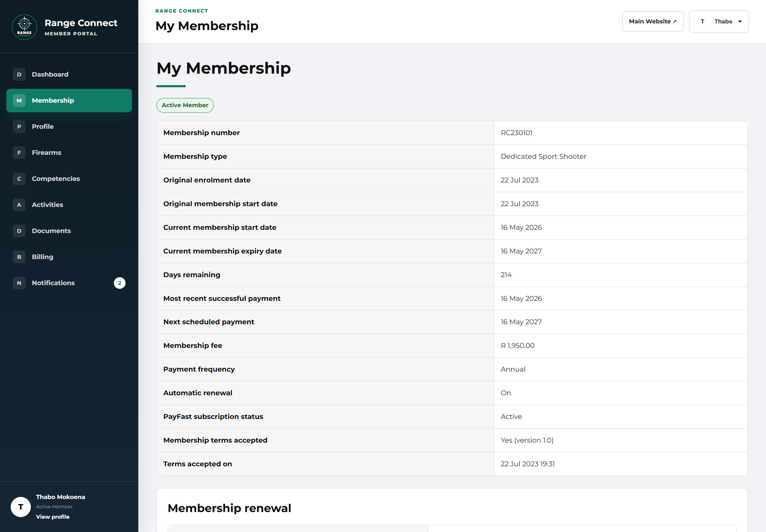The height and width of the screenshot is (532, 766).
Task: Click the Membership M letter icon
Action: coord(19,100)
